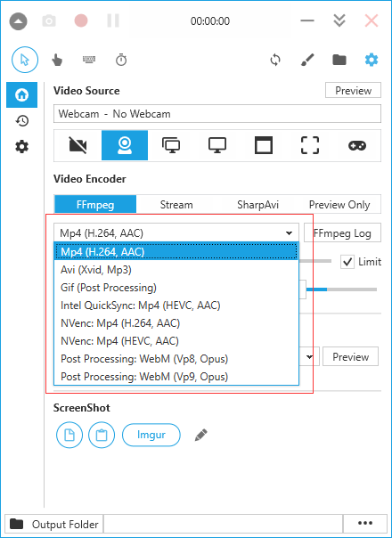Select the region capture brackets icon
This screenshot has width=392, height=538.
click(x=310, y=145)
